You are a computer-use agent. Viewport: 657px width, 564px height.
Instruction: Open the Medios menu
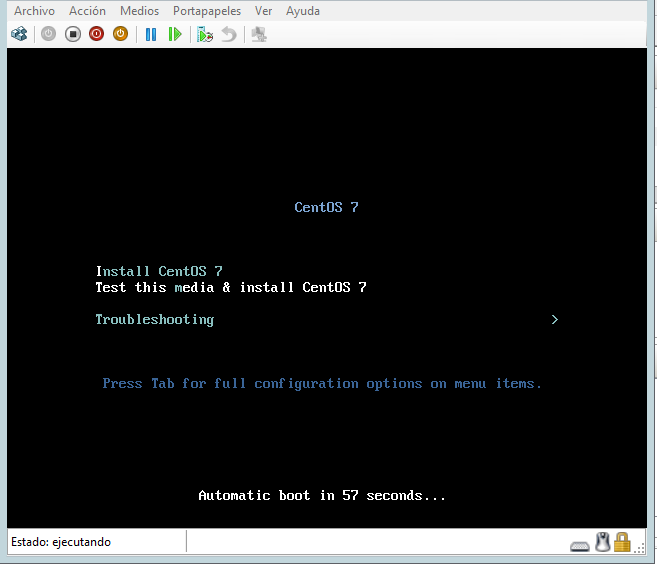[140, 11]
